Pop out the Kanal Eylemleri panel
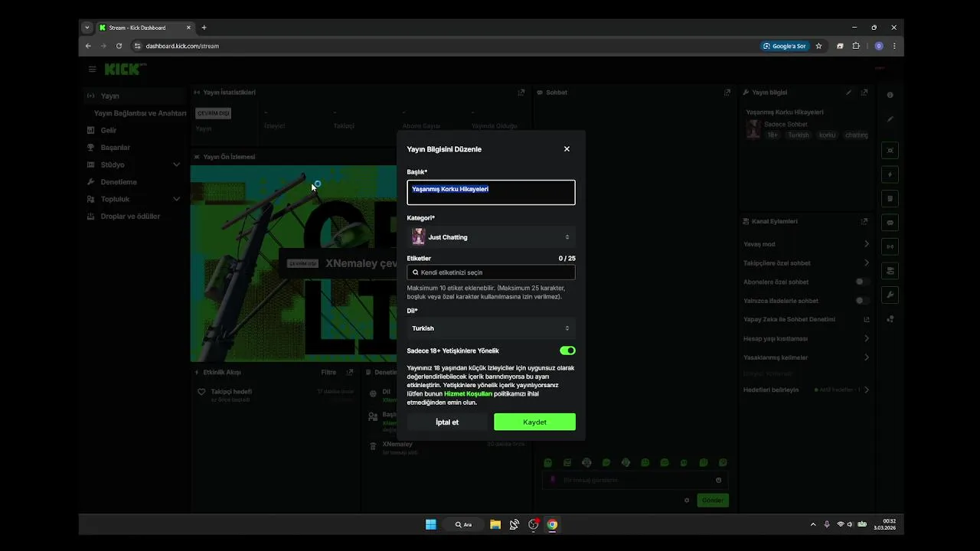 (864, 222)
